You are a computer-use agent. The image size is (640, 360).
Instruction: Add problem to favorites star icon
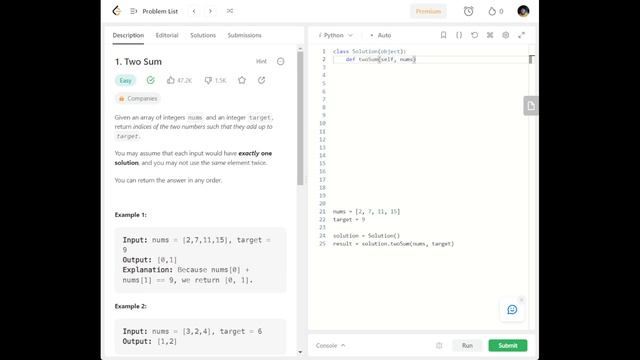[x=242, y=80]
